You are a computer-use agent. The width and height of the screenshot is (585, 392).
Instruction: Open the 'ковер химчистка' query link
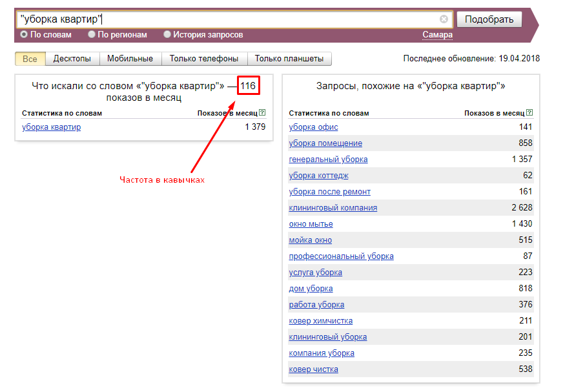pos(321,321)
